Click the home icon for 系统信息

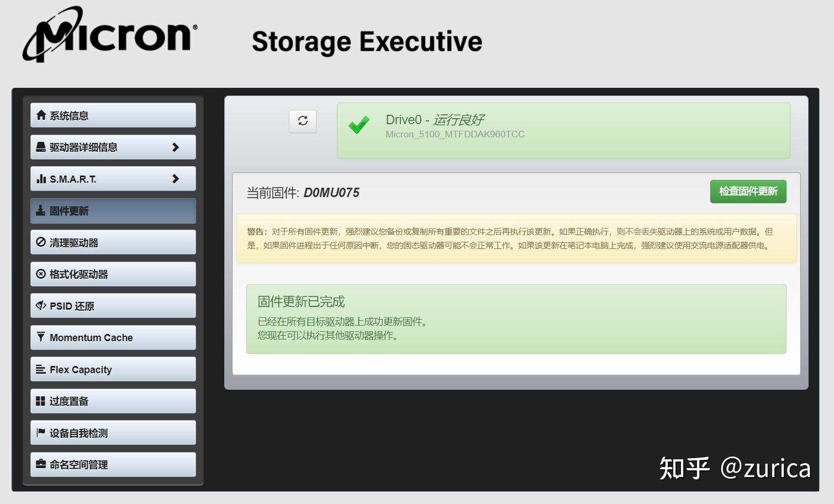click(x=41, y=115)
